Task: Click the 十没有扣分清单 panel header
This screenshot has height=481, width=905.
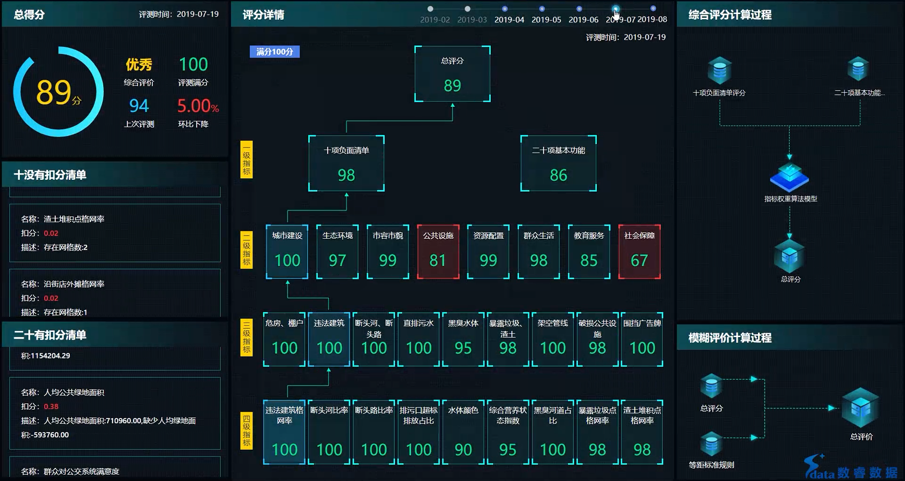Action: coord(115,174)
